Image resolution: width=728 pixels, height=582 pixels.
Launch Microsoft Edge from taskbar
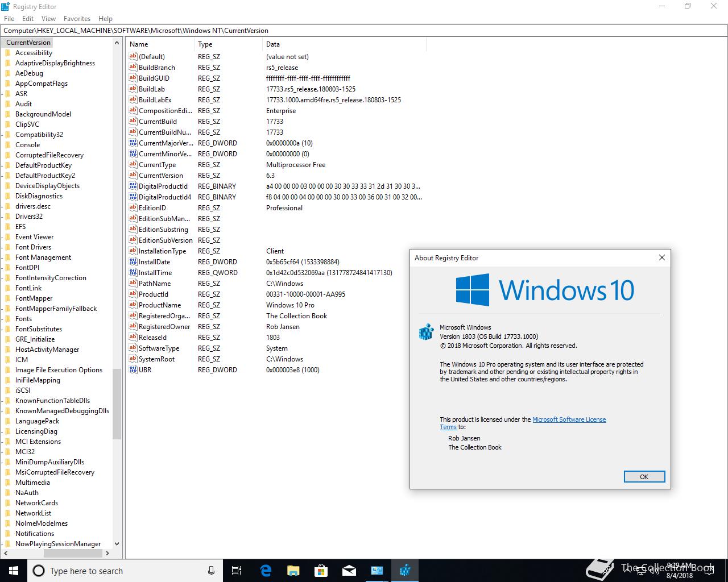[266, 571]
